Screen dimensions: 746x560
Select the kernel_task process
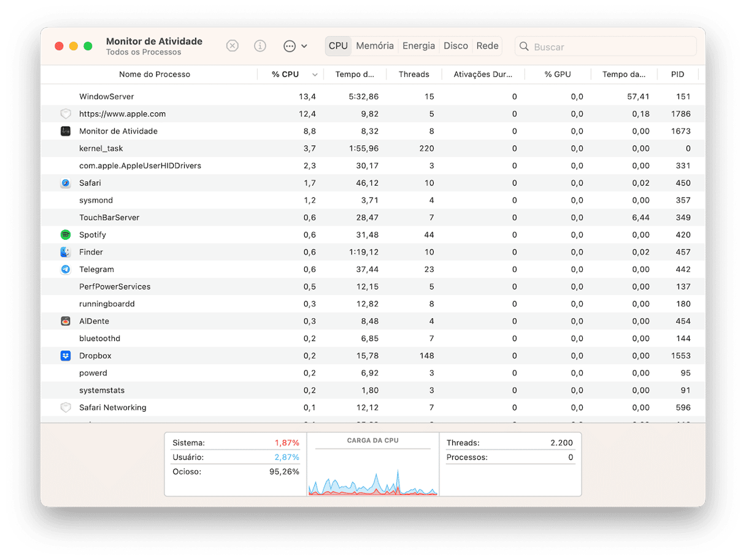(373, 148)
